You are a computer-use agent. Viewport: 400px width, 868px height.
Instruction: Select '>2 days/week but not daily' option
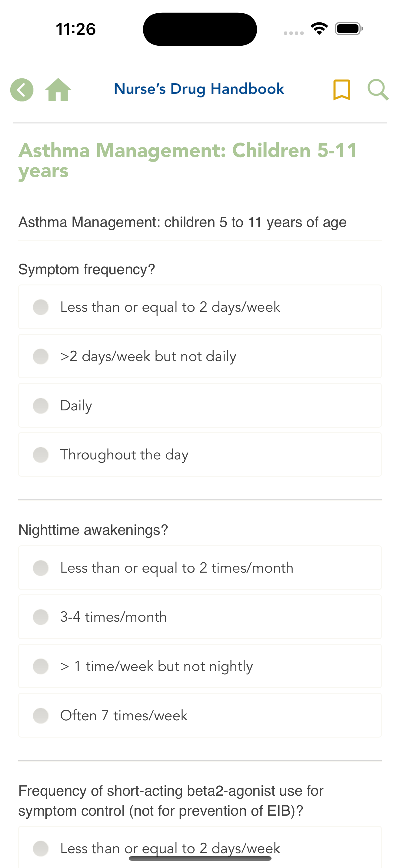[200, 356]
